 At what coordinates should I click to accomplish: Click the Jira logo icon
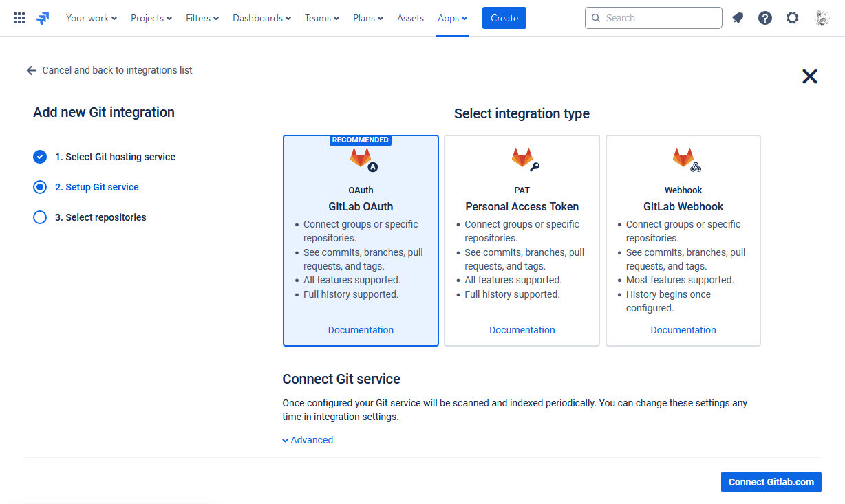tap(43, 19)
